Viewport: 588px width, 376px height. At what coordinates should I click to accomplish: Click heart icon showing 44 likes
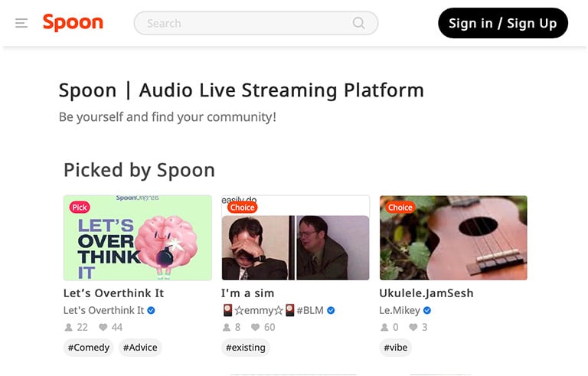tap(103, 327)
